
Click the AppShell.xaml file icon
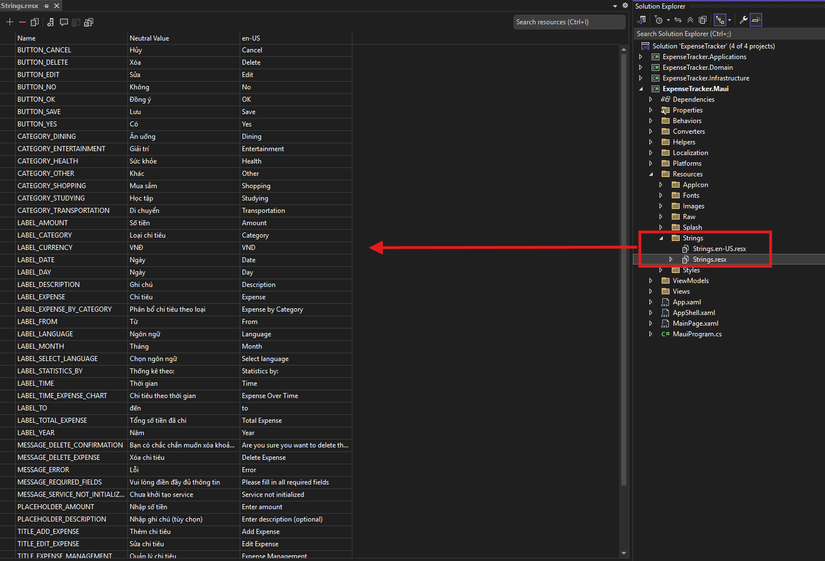666,313
